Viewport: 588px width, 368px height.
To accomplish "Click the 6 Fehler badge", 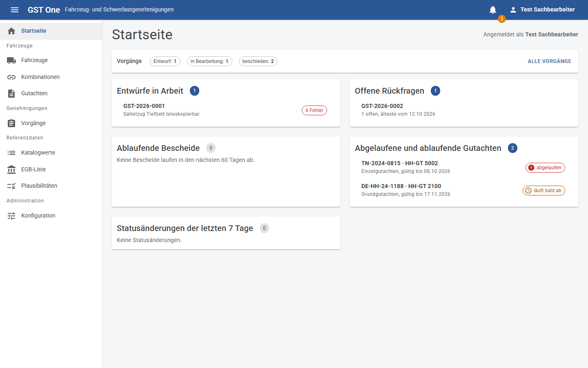I will (314, 110).
